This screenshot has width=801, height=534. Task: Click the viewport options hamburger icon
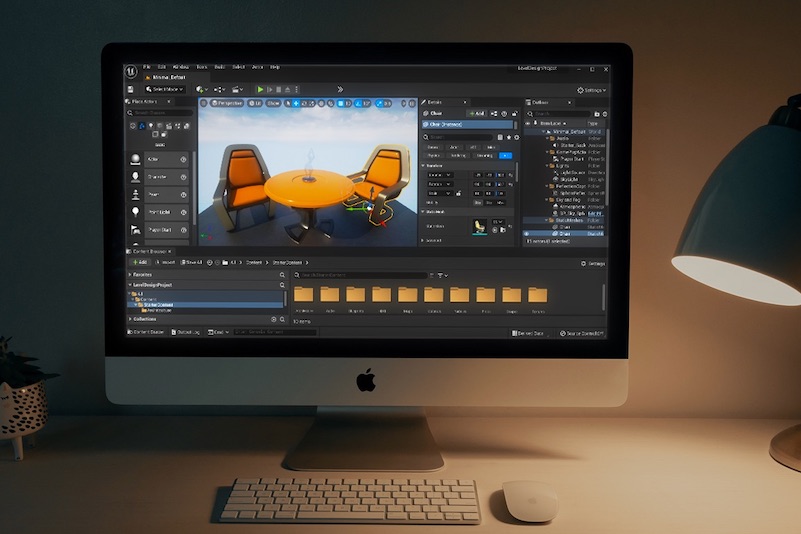point(203,103)
